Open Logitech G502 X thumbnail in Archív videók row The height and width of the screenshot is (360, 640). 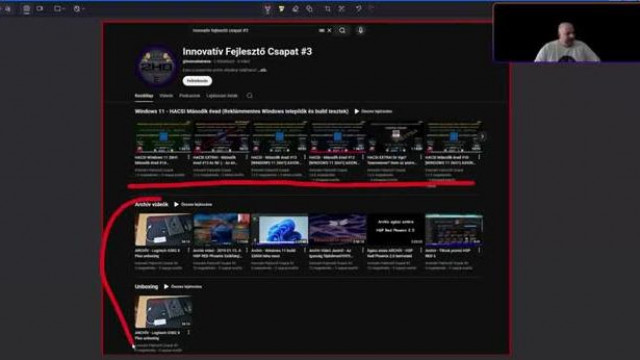[163, 229]
